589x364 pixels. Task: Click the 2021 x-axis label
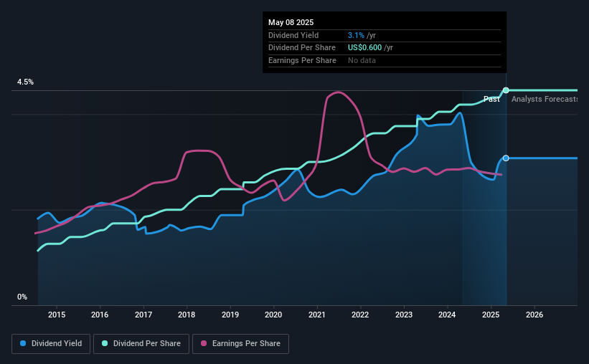point(317,315)
